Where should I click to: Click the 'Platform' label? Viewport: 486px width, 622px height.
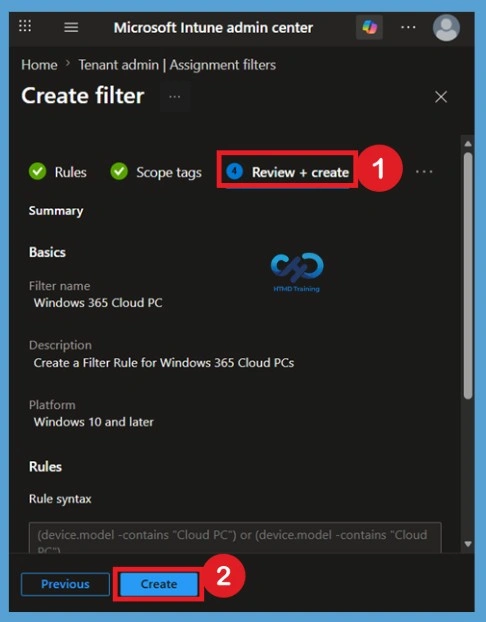tap(52, 405)
